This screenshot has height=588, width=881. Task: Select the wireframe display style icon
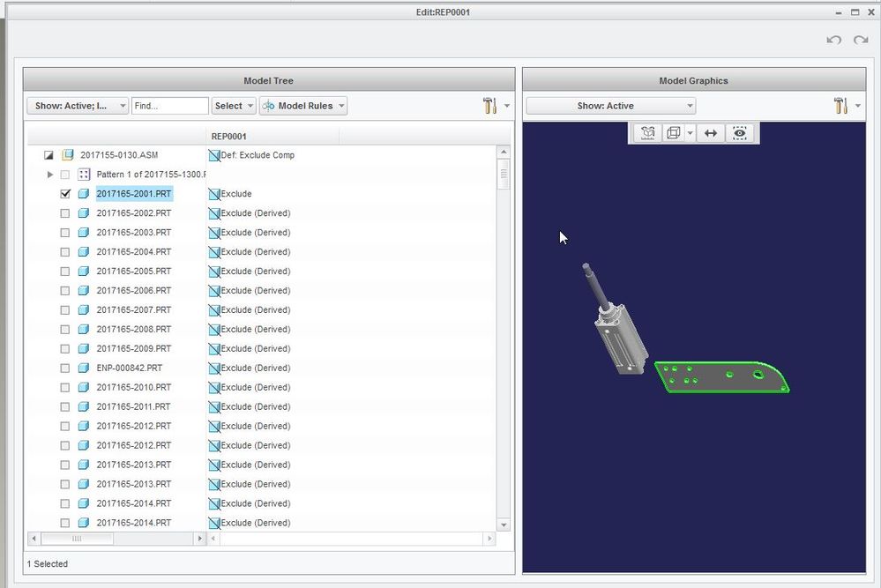pos(673,133)
